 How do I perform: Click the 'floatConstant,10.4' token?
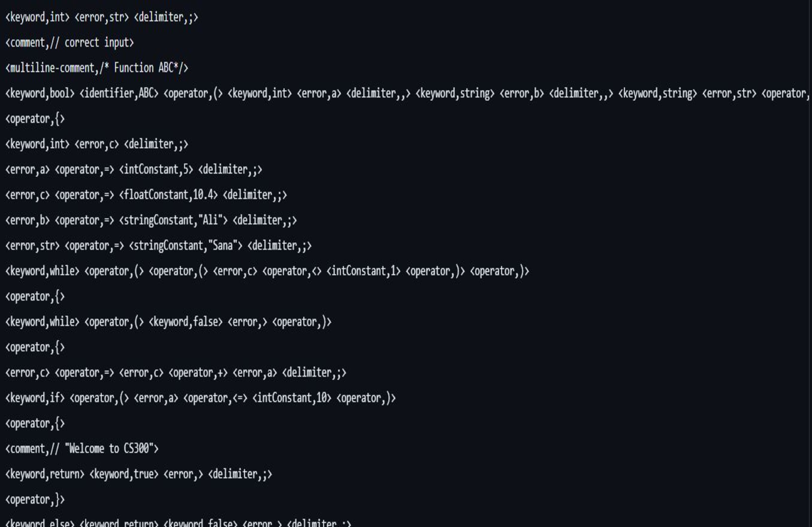168,195
